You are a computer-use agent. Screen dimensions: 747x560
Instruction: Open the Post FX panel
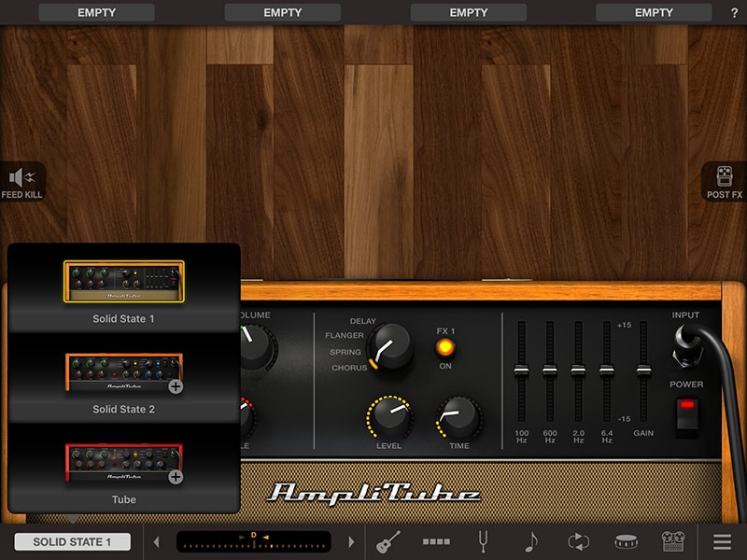coord(725,181)
